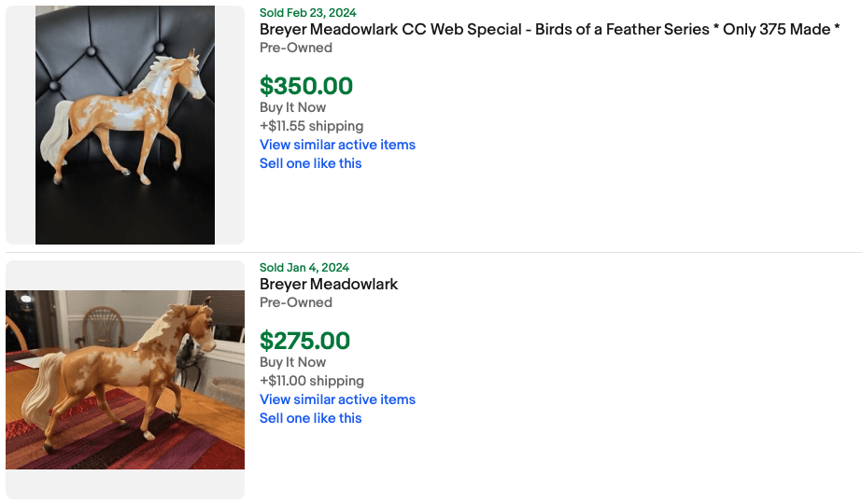The width and height of the screenshot is (862, 504).
Task: Click the 'Sold Feb 23, 2024' date label
Action: pyautogui.click(x=307, y=13)
